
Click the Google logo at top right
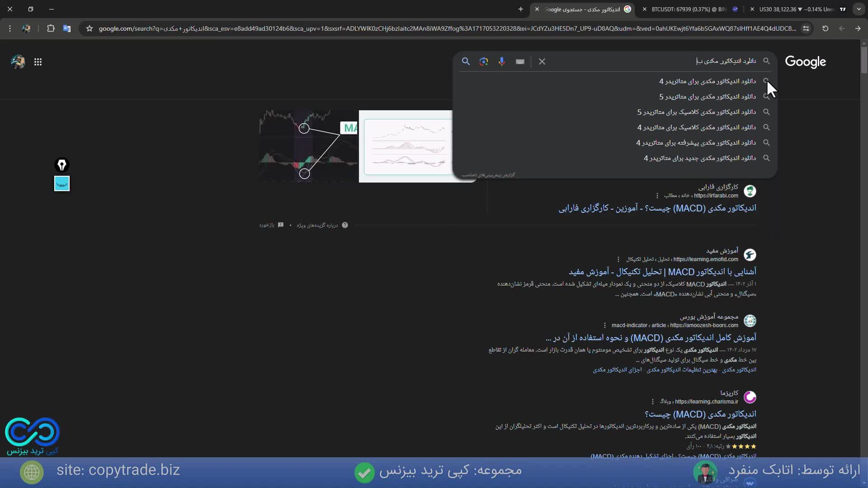(x=806, y=62)
